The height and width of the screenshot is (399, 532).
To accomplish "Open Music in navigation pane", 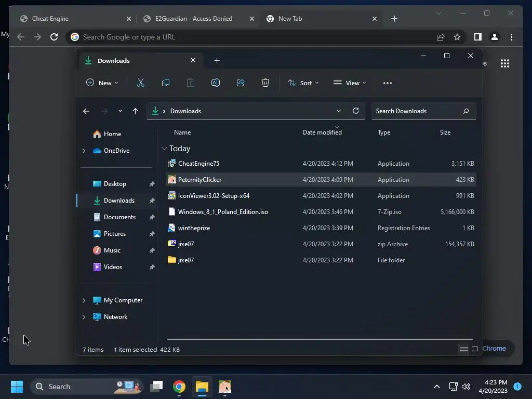I will 112,250.
